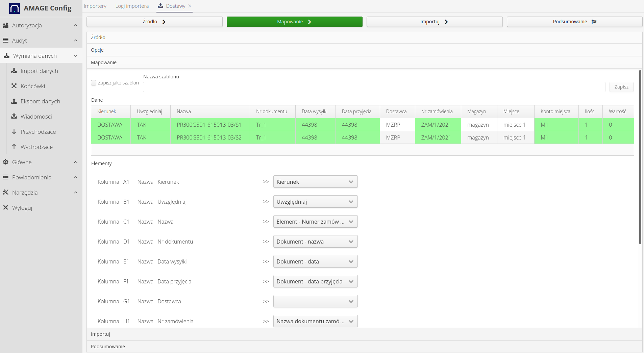Click the Import danych download icon

[x=14, y=71]
